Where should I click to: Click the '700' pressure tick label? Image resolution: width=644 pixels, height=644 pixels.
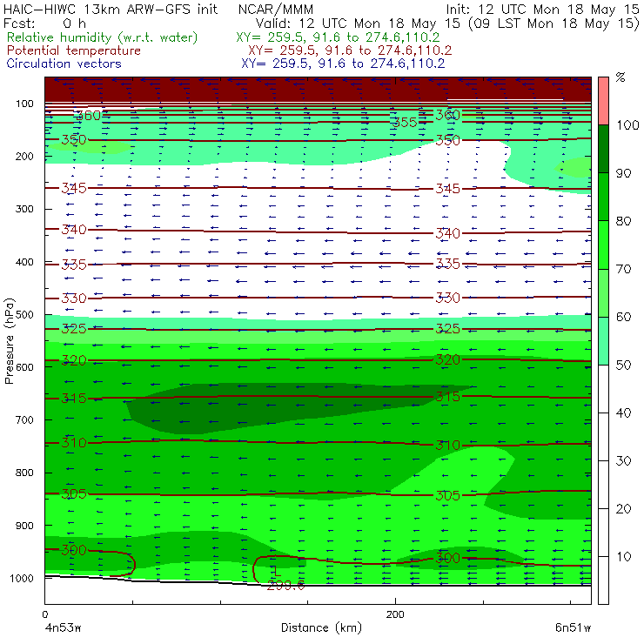24,420
